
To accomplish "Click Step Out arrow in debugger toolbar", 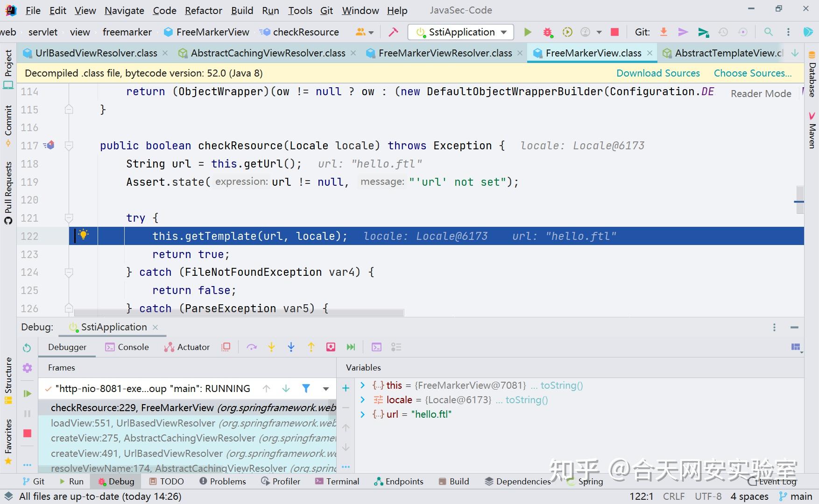I will 311,347.
